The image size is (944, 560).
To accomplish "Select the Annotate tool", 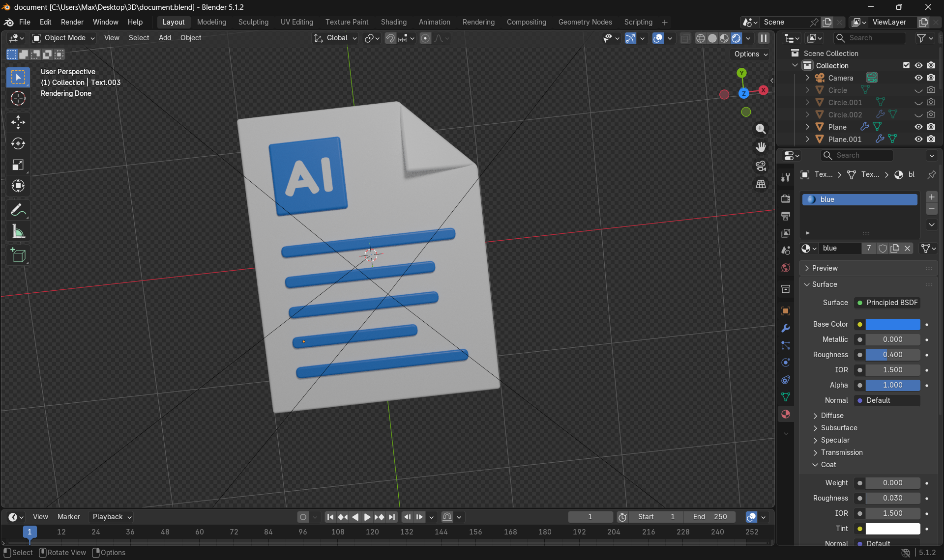I will (18, 210).
